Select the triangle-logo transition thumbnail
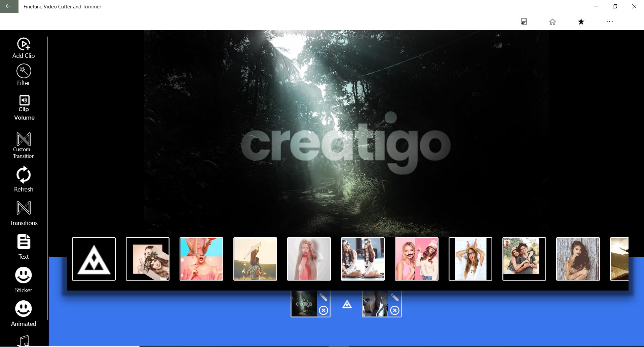Image resolution: width=644 pixels, height=347 pixels. [x=93, y=259]
